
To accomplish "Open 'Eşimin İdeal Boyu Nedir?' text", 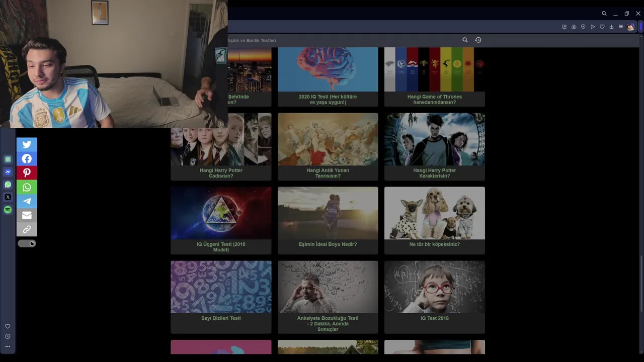I will coord(328,244).
